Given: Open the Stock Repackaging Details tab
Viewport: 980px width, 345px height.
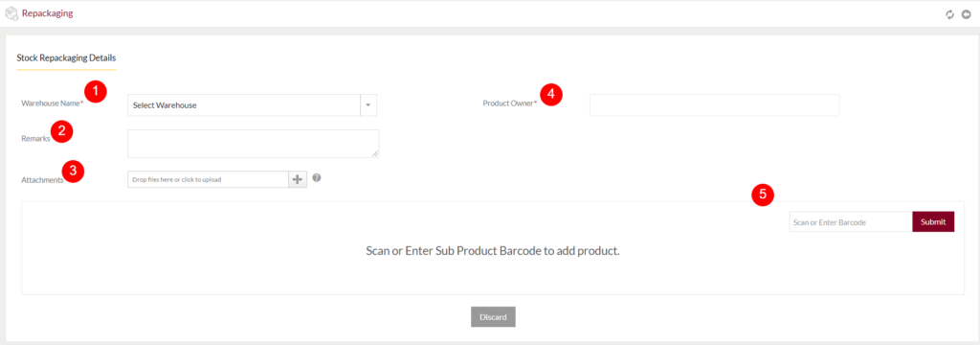Looking at the screenshot, I should tap(66, 57).
